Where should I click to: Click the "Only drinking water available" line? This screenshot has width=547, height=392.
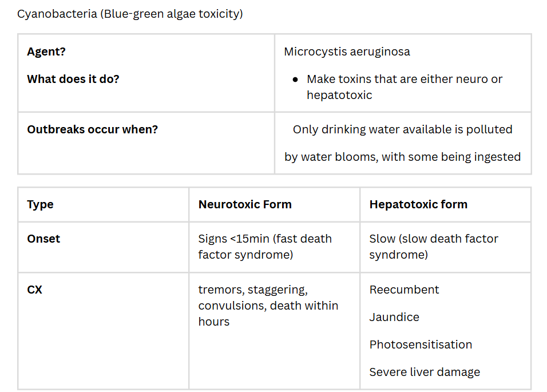pyautogui.click(x=402, y=129)
